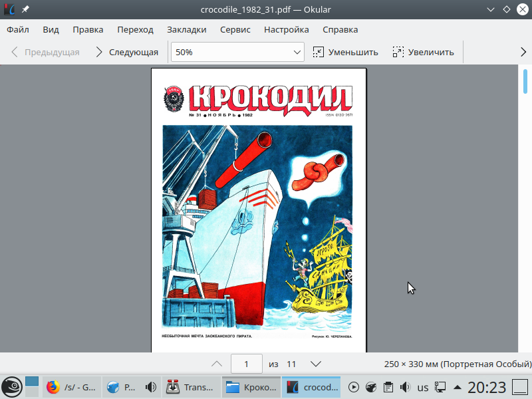Click the maximize diamond button
The height and width of the screenshot is (399, 532).
(507, 9)
